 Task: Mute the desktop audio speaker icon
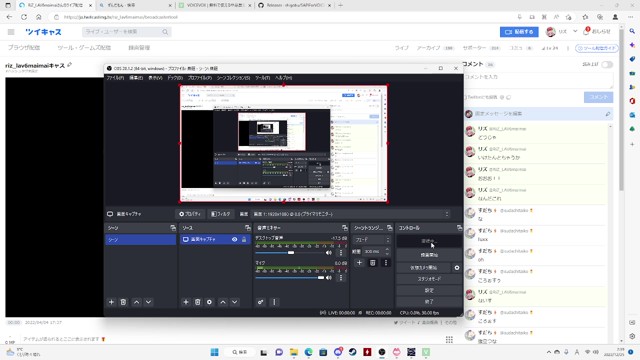[329, 253]
